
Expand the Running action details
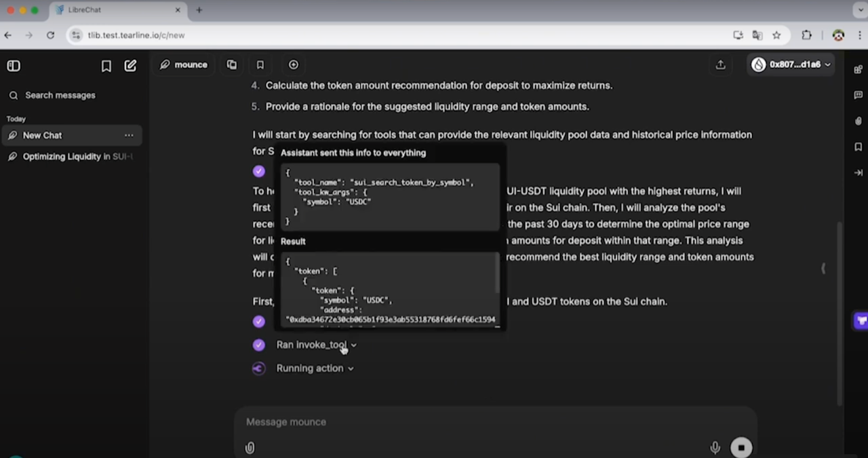314,368
